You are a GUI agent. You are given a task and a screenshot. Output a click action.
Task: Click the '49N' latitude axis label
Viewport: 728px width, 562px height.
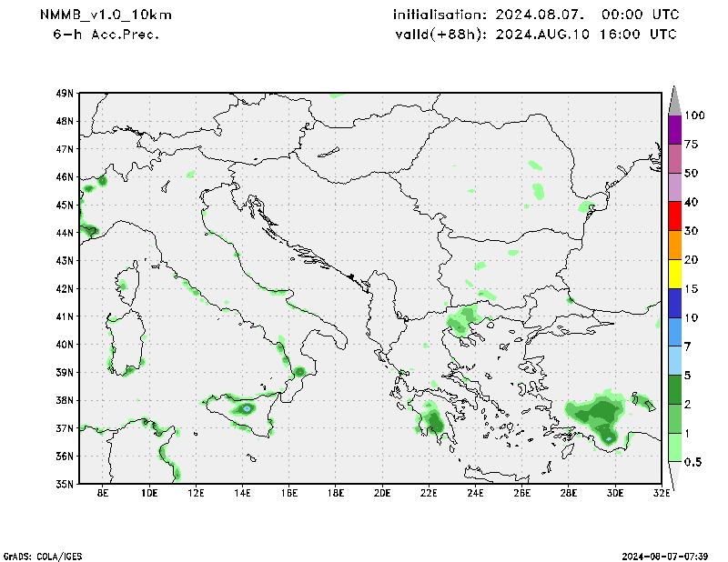tap(65, 93)
